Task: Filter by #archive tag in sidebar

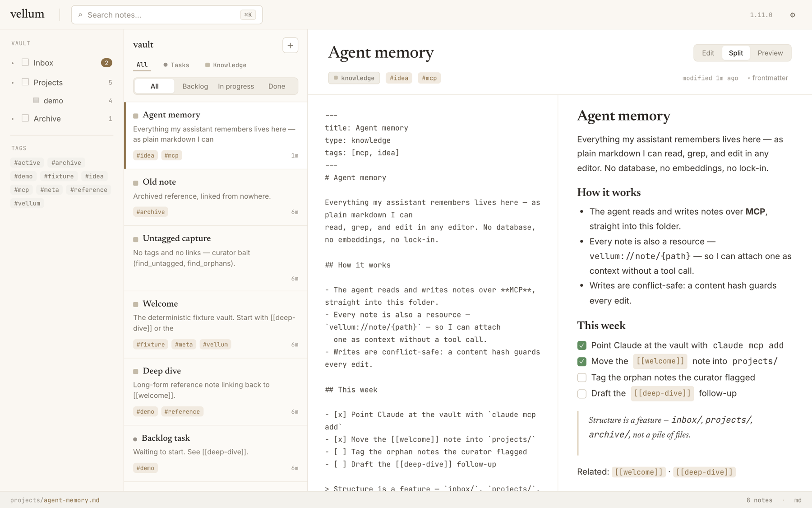Action: [66, 163]
